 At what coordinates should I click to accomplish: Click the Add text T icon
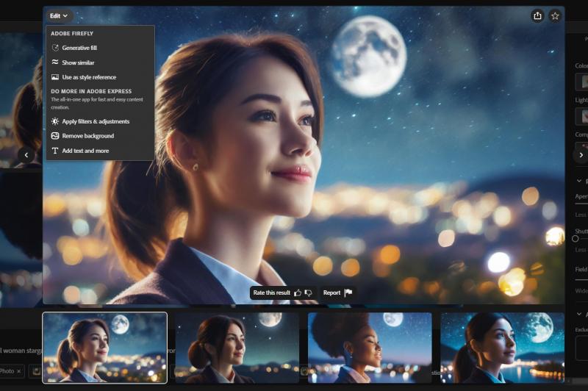point(55,151)
